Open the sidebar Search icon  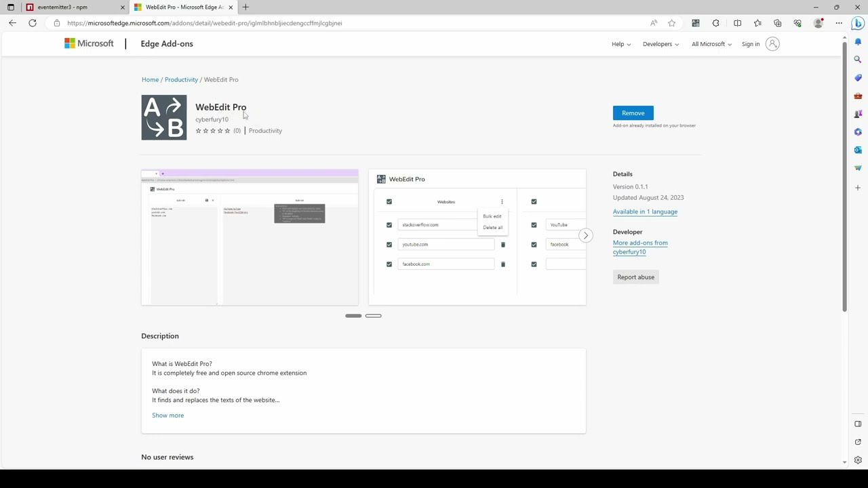(858, 60)
